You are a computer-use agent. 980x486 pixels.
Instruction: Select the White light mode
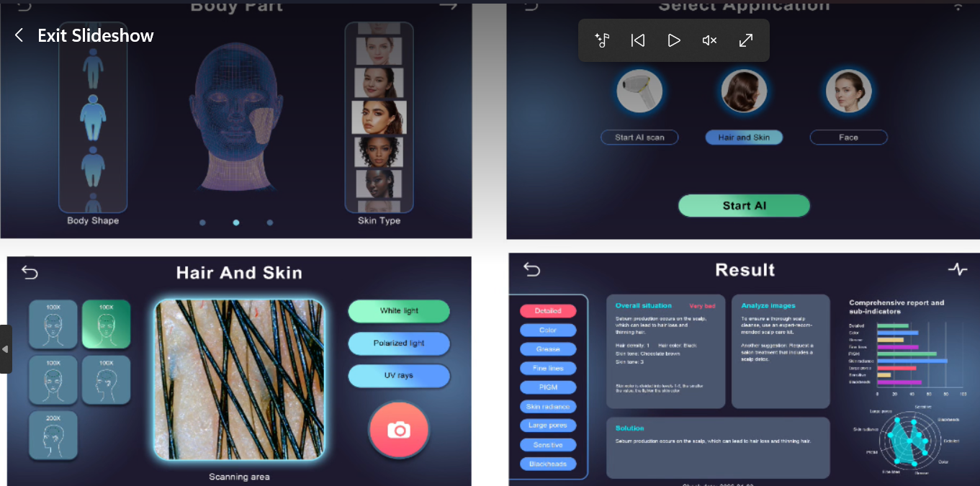click(x=399, y=311)
